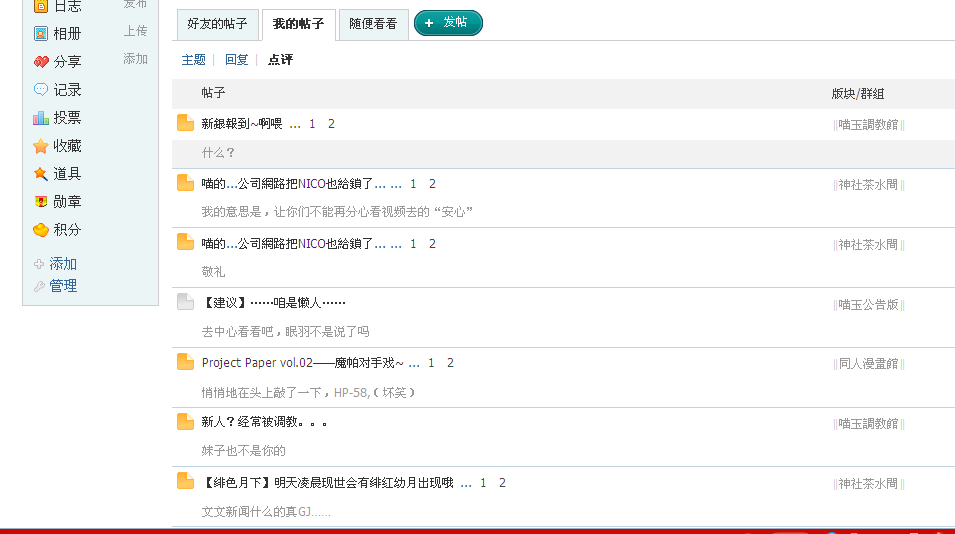Open post 【绯色月下】明天凌晨现世会有绯红幼月出现哦
Image resolution: width=955 pixels, height=534 pixels.
tap(328, 483)
